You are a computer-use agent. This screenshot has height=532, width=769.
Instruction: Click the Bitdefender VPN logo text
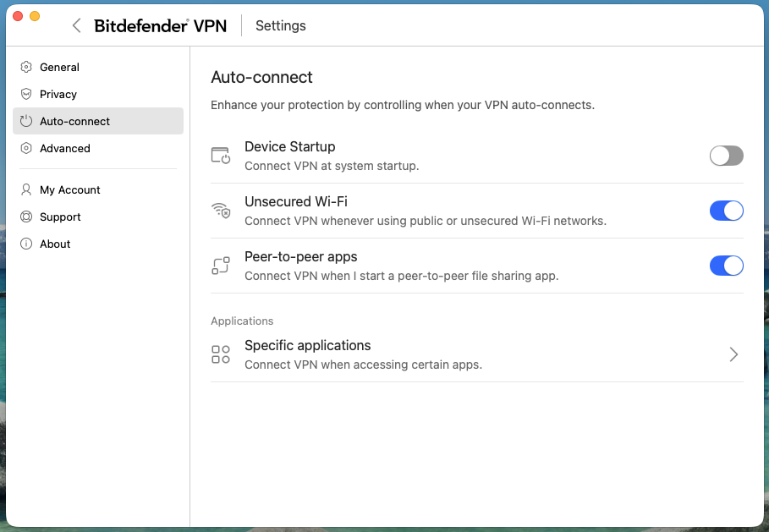(161, 25)
